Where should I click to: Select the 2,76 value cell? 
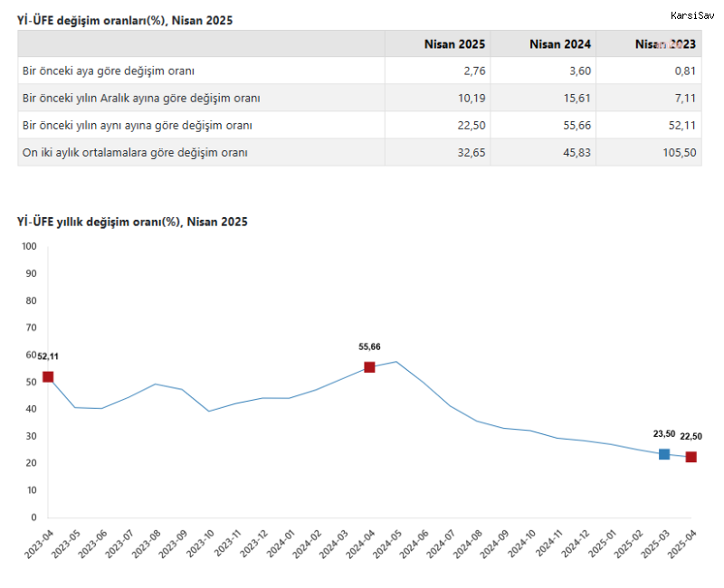click(473, 71)
